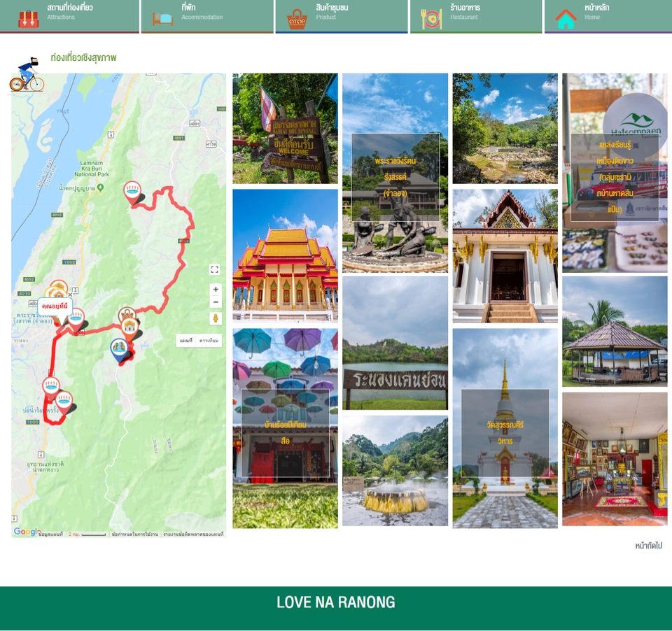Click the house Home icon
Viewport: 672px width, 631px height.
[x=566, y=20]
